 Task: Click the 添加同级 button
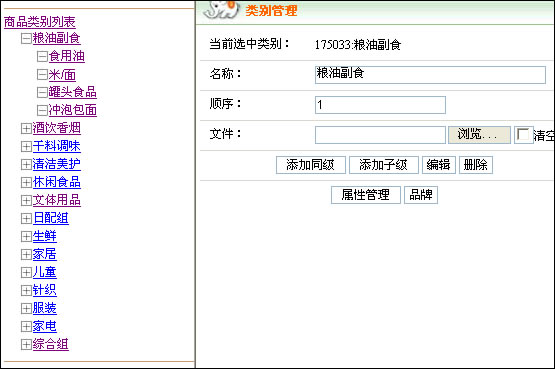[x=311, y=165]
